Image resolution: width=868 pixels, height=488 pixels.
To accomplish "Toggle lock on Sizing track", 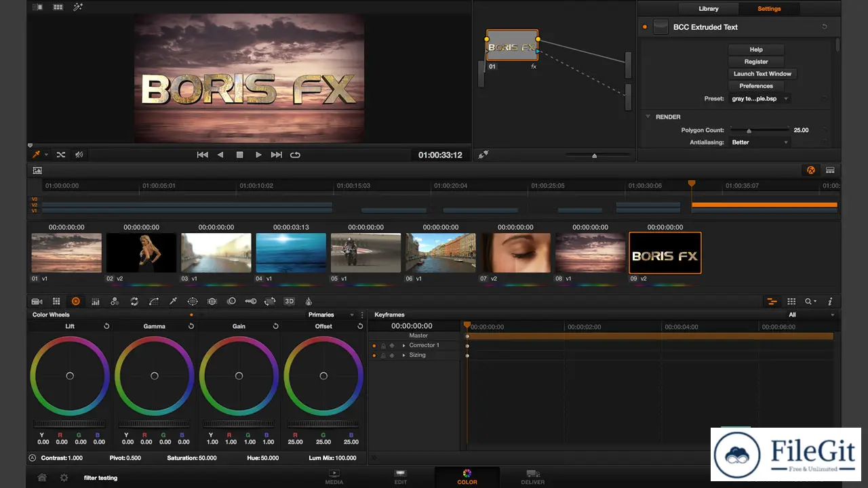I will (382, 354).
